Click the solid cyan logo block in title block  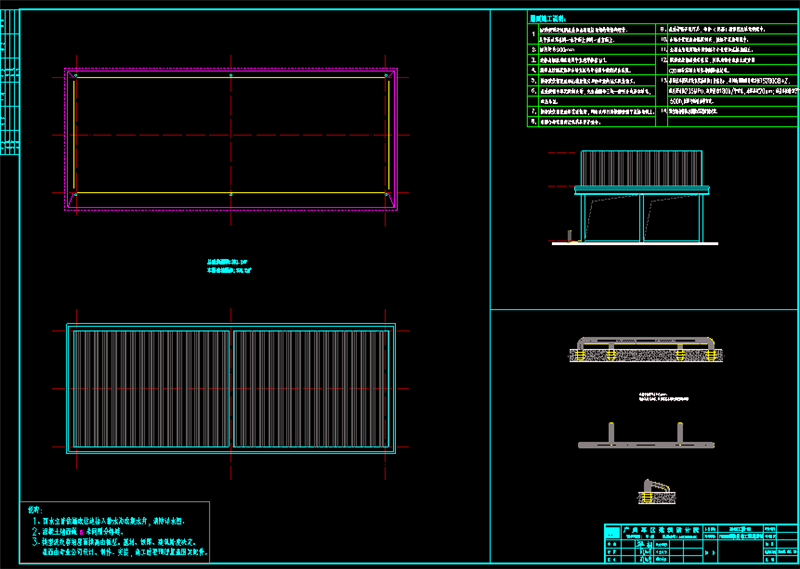pyautogui.click(x=612, y=533)
